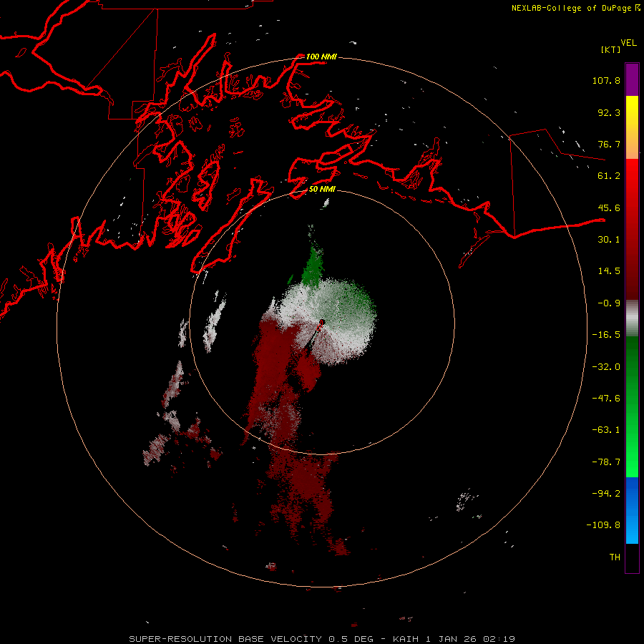Click the TH legend label
Viewport: 644px width, 644px height.
pos(615,557)
